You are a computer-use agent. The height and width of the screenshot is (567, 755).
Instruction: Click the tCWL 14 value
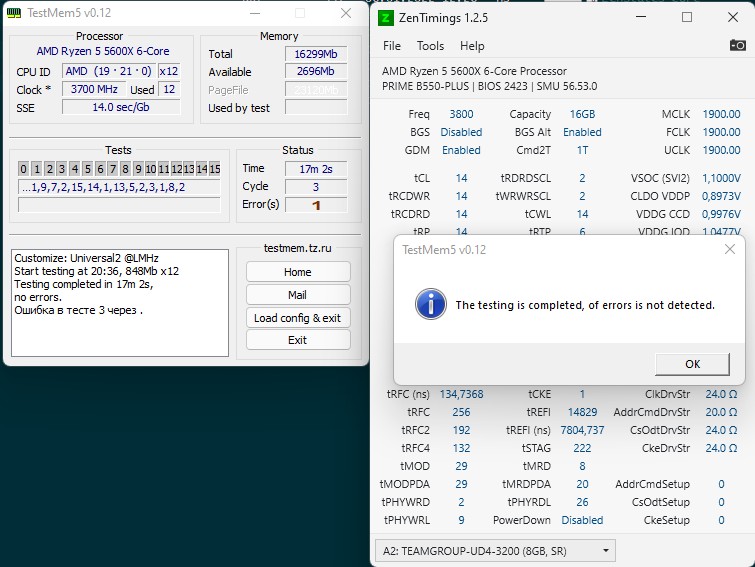(582, 214)
